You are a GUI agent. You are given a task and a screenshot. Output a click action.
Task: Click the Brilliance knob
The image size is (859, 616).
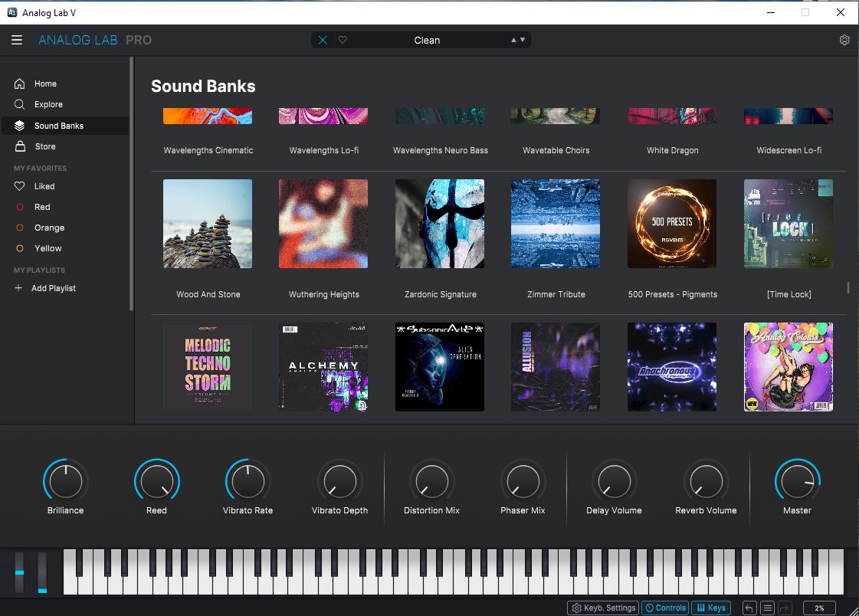(65, 481)
